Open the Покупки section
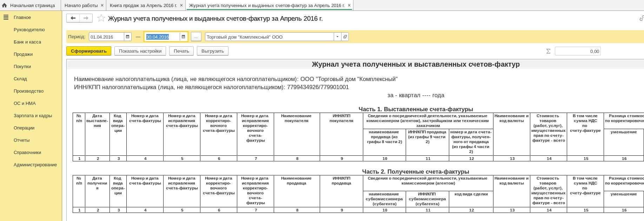This screenshot has width=644, height=221. coord(22,66)
